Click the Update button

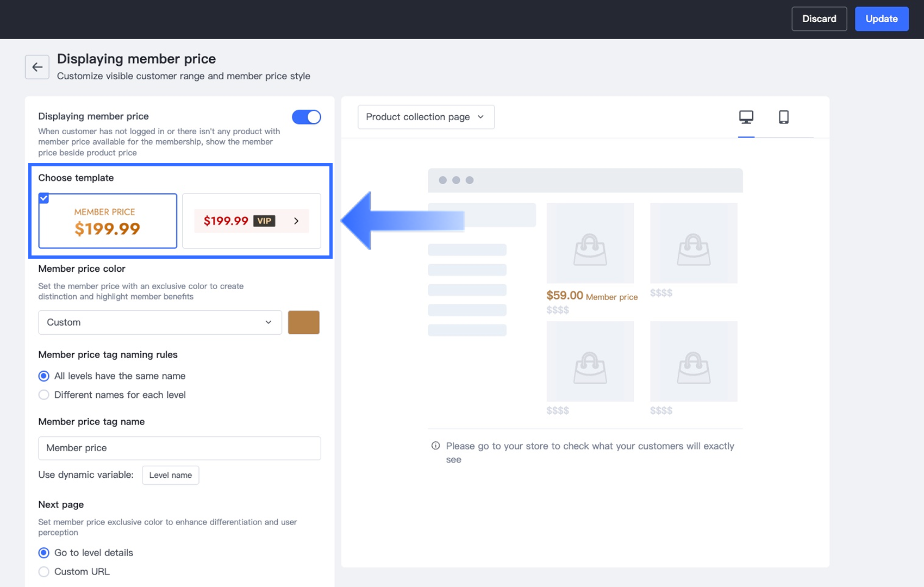click(882, 19)
